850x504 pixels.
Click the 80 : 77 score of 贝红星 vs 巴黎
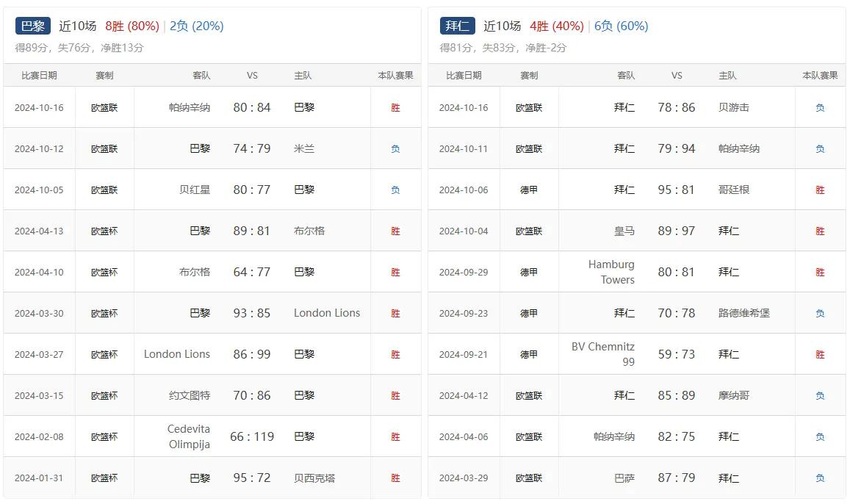coord(251,190)
